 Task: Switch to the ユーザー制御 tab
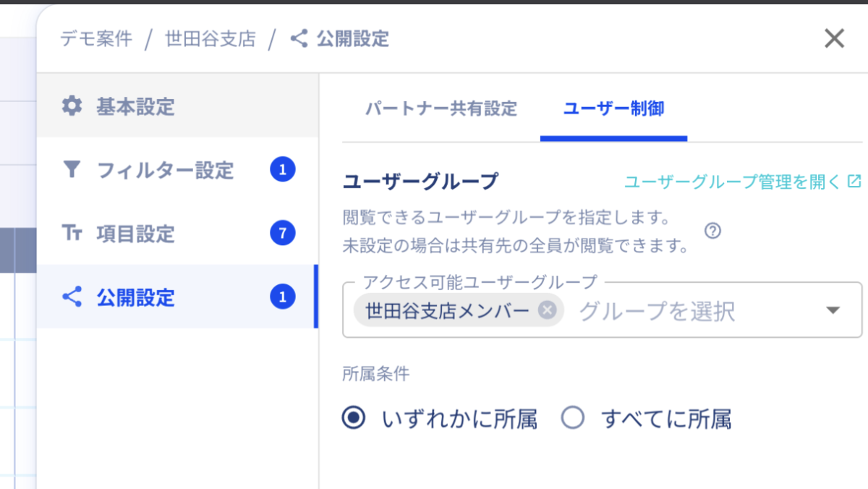[613, 109]
